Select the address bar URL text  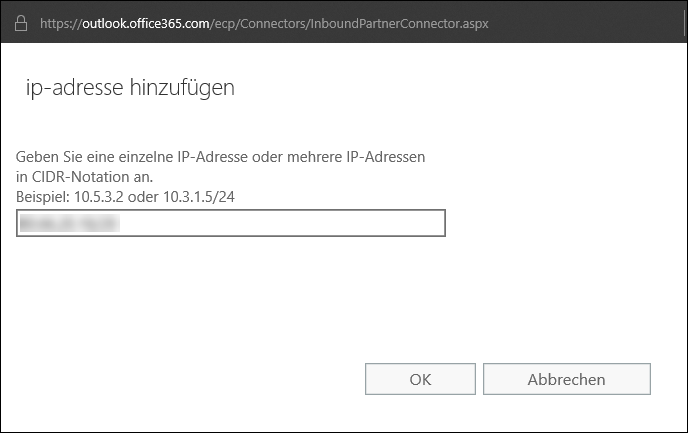pyautogui.click(x=264, y=23)
